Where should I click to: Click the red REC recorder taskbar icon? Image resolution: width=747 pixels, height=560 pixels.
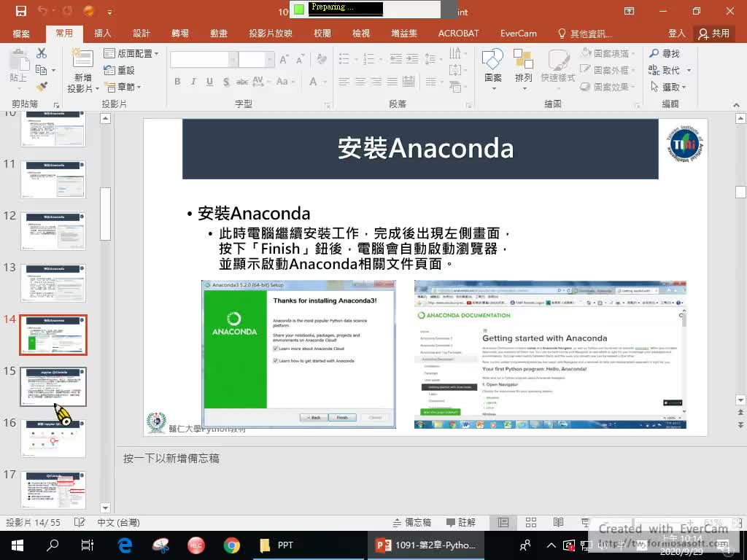196,545
